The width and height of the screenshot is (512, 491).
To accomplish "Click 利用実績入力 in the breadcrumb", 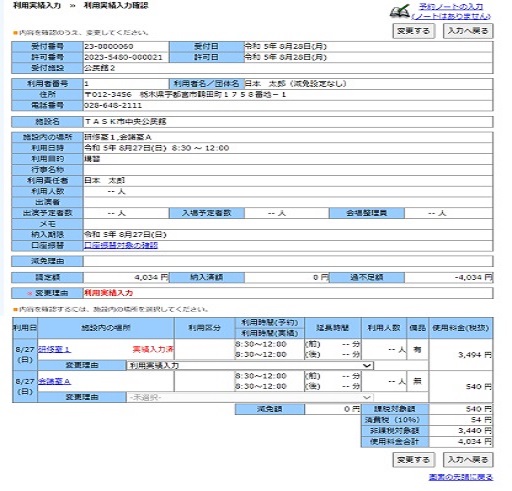I will [37, 6].
